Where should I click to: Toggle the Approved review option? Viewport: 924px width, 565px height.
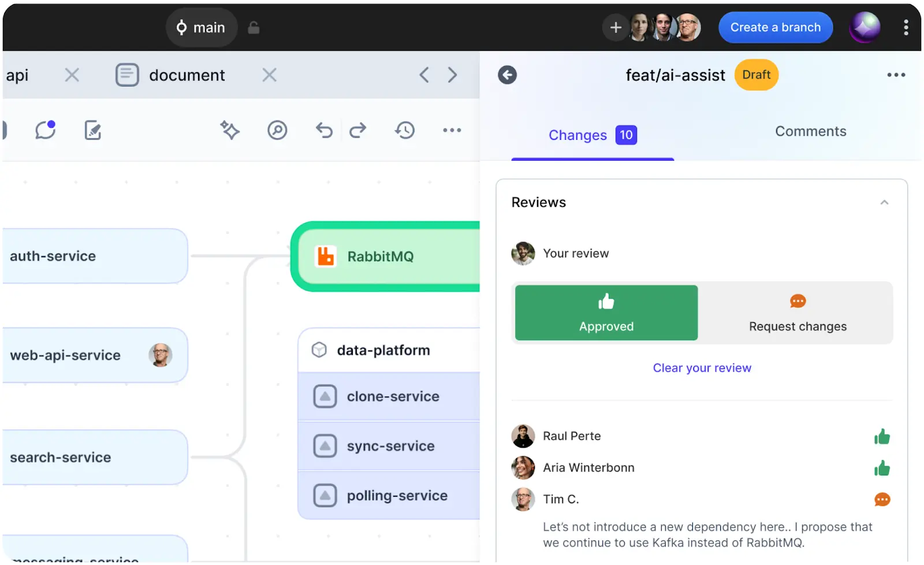click(606, 313)
